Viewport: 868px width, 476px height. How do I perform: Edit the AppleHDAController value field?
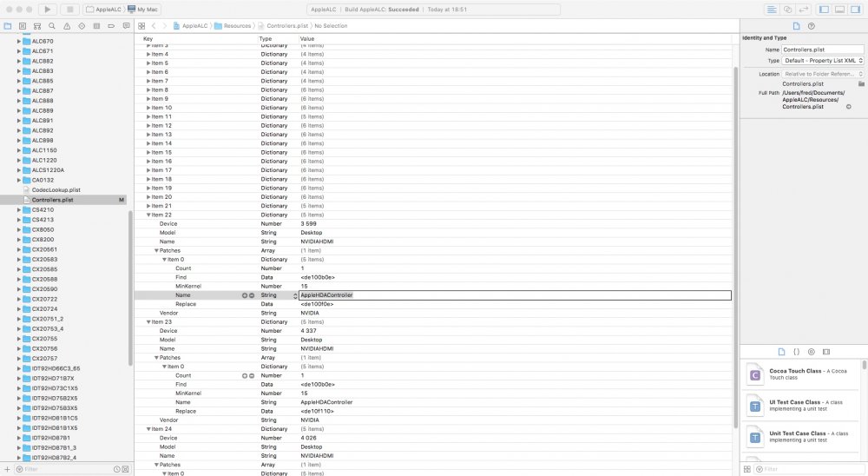[515, 295]
